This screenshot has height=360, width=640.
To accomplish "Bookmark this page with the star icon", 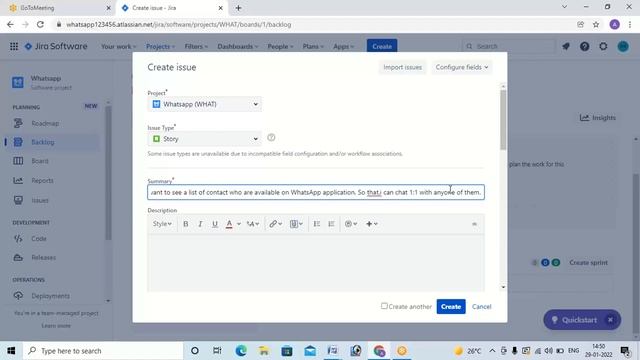I will coord(596,24).
